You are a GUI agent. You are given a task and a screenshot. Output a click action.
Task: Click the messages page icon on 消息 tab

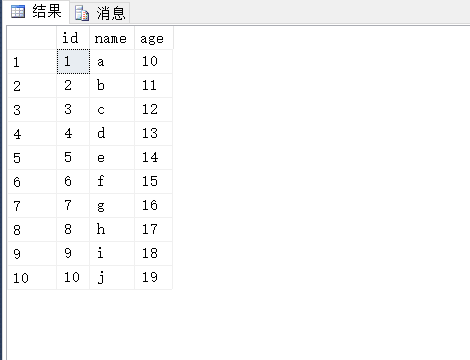(x=82, y=13)
